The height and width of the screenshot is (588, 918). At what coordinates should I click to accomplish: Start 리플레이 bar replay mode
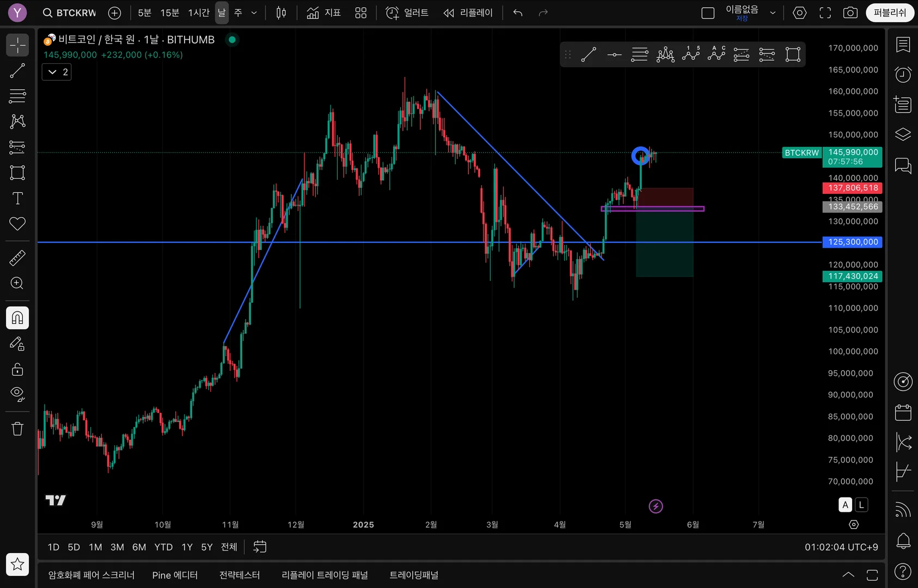point(468,13)
